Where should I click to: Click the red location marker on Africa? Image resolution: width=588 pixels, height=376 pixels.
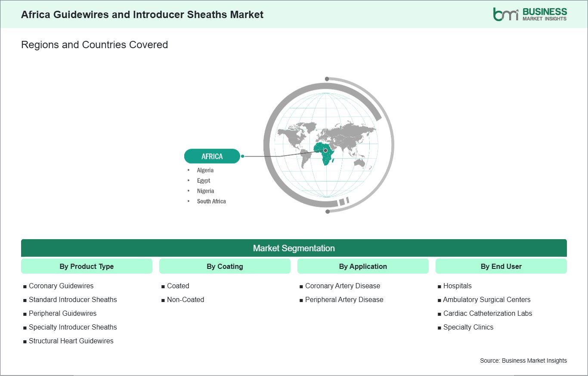point(325,150)
